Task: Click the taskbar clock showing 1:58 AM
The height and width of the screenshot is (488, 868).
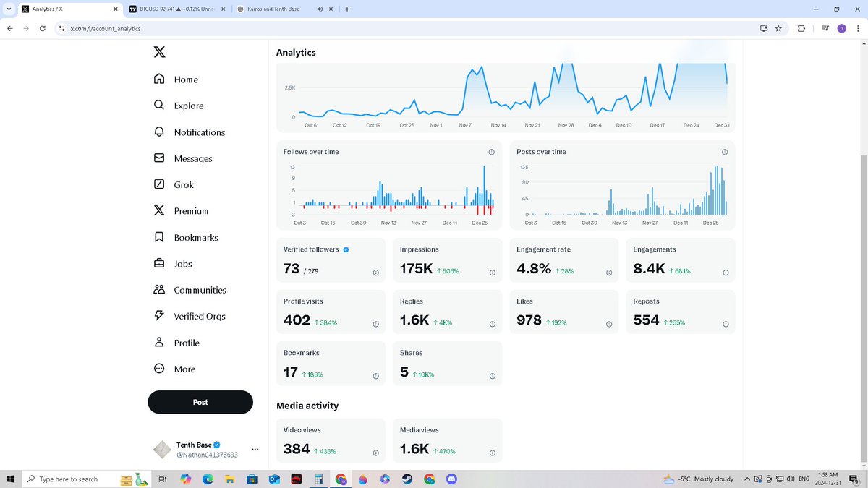Action: 827,479
